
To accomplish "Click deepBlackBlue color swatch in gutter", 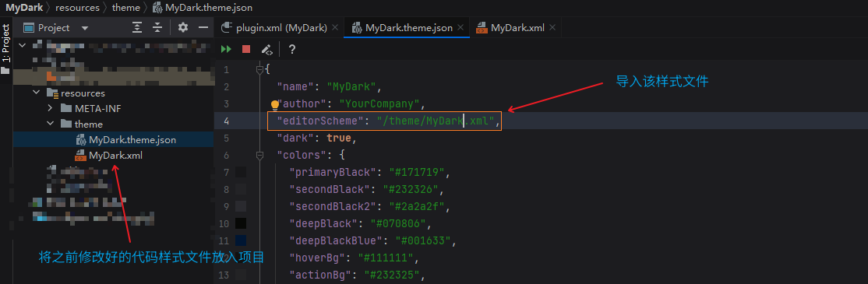I will coord(240,240).
